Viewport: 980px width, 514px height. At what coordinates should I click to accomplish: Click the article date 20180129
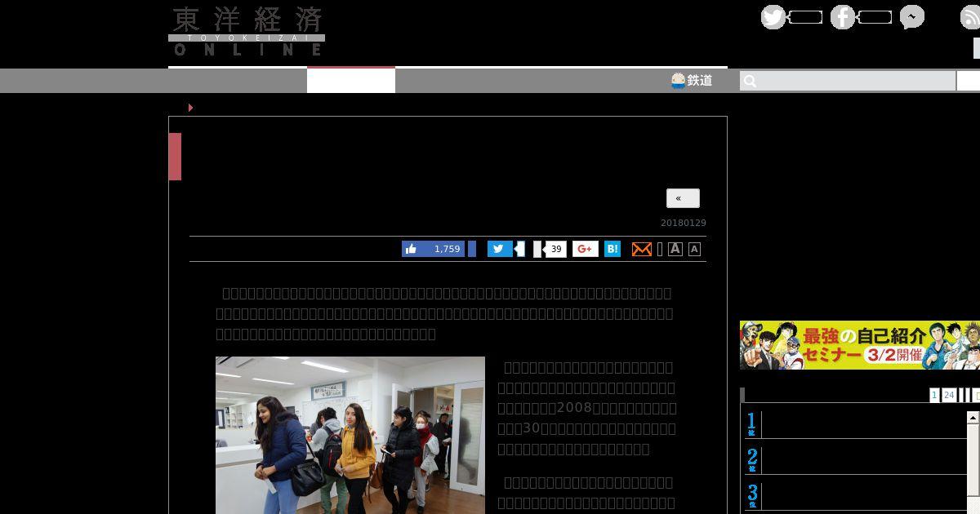pyautogui.click(x=684, y=223)
